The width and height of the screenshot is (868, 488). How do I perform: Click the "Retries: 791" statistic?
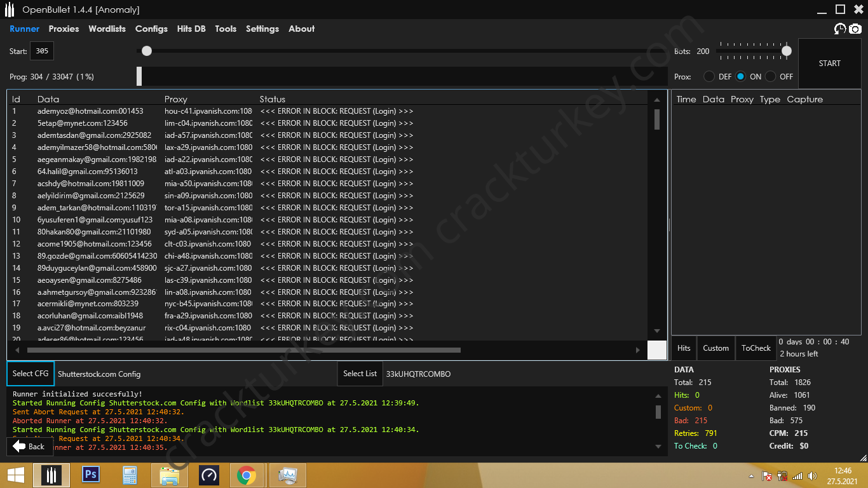coord(696,433)
